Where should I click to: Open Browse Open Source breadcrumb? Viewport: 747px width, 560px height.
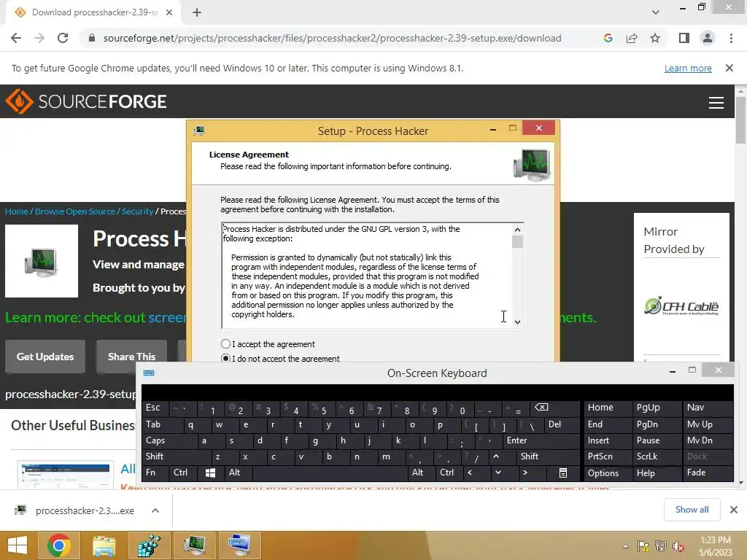point(75,211)
